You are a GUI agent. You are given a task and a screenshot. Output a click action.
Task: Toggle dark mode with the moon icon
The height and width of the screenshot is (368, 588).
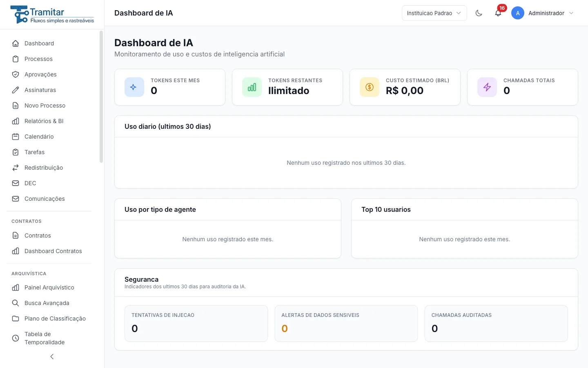479,13
